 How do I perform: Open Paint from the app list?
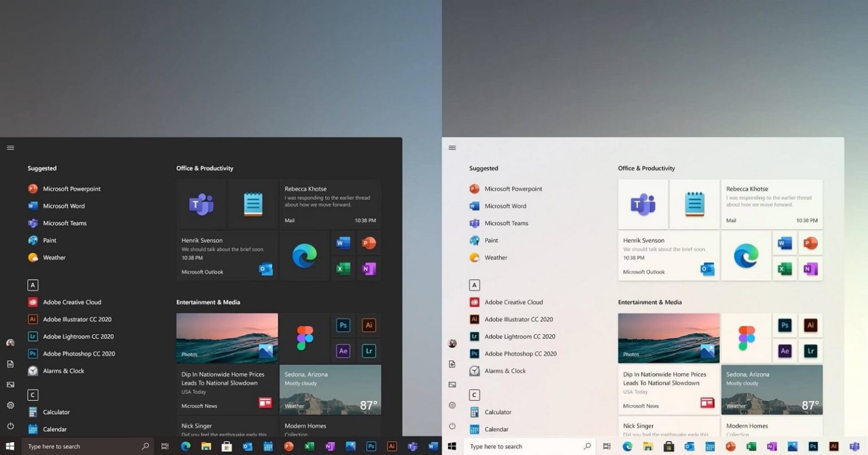(50, 240)
